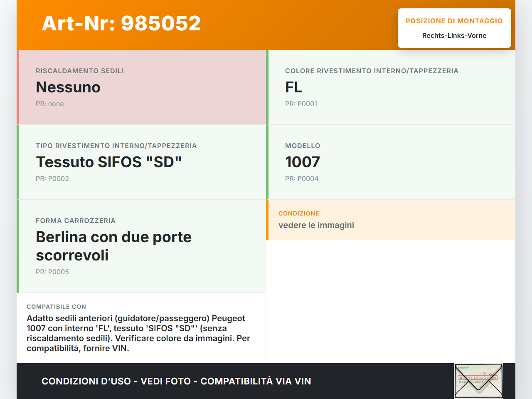
Task: Click the PR: P0001 code
Action: pos(301,104)
